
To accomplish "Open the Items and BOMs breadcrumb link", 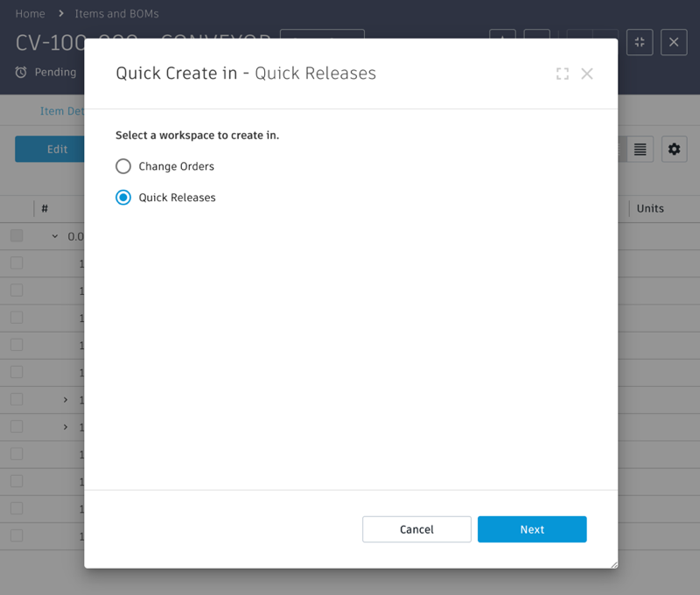I will (116, 14).
